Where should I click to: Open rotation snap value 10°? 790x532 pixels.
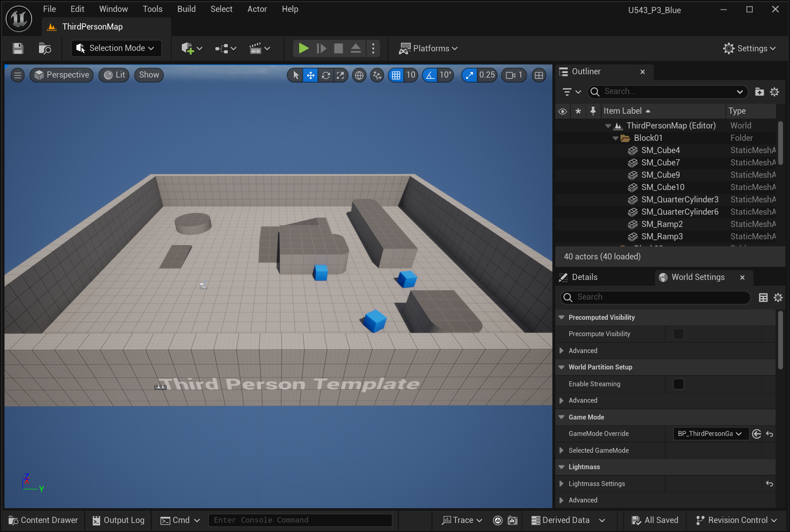pos(446,75)
